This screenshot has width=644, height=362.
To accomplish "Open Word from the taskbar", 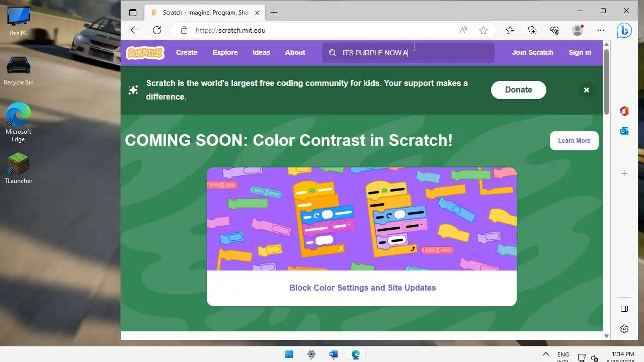I will coord(333,354).
